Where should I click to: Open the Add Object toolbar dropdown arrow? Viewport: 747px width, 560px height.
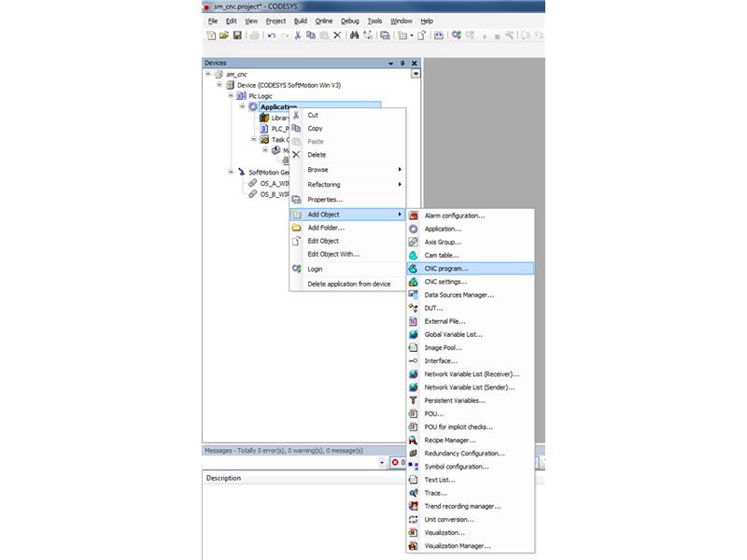[412, 35]
